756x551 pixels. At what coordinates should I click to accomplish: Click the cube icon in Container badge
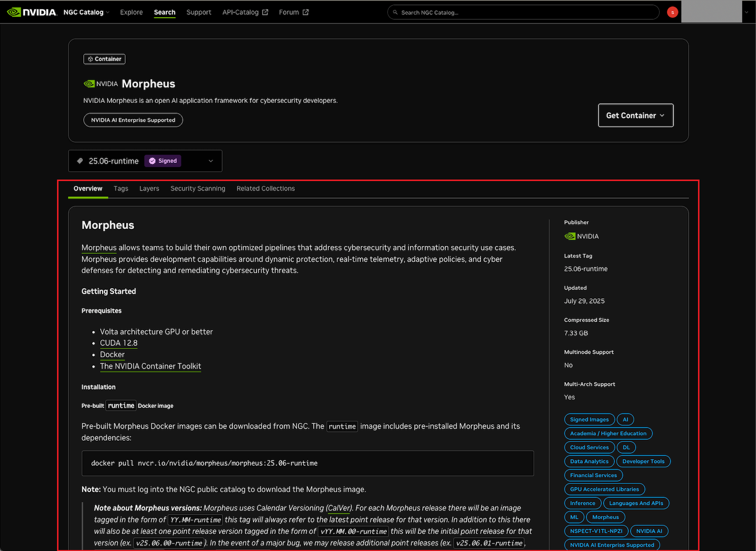tap(90, 59)
